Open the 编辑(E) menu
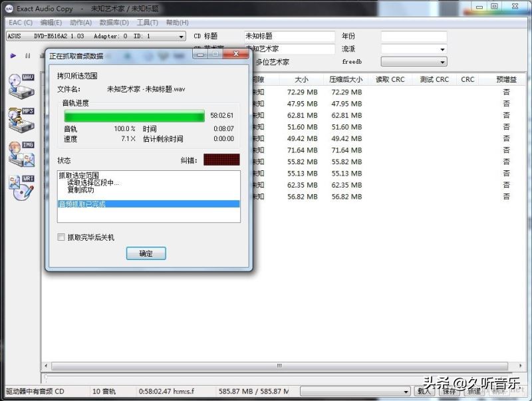This screenshot has width=532, height=401. (x=51, y=23)
